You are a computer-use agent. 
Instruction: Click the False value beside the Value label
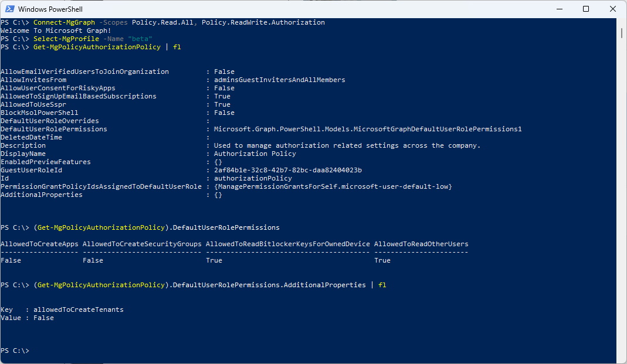coord(43,318)
